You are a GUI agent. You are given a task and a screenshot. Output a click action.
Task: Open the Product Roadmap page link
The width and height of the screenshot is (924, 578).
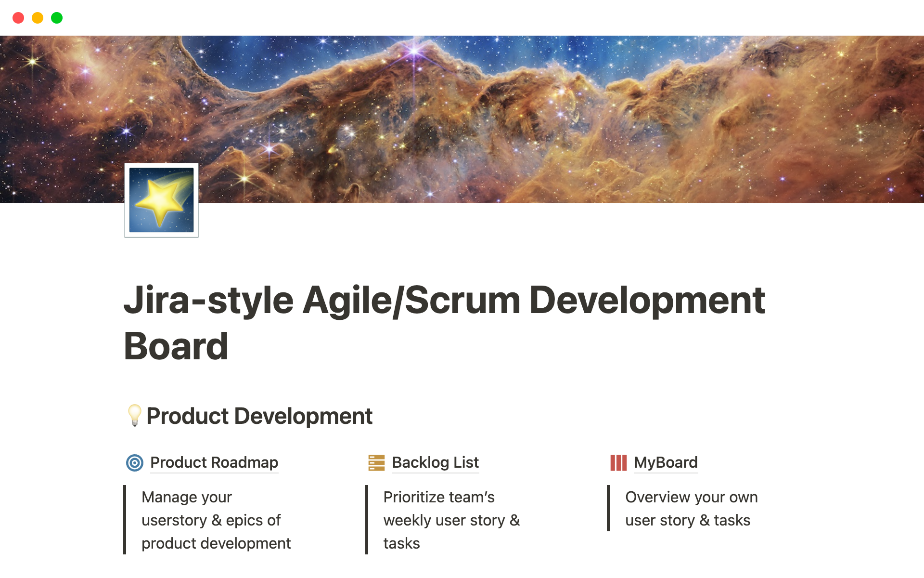tap(214, 462)
